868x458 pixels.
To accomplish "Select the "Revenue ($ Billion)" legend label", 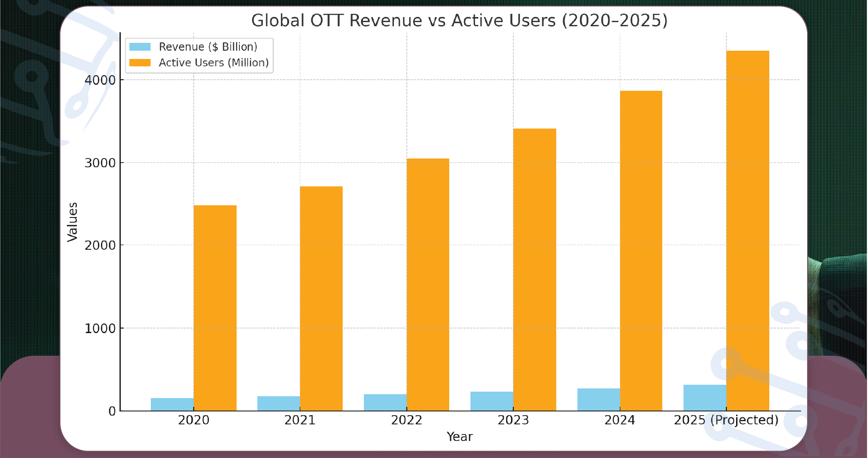I will pos(208,46).
